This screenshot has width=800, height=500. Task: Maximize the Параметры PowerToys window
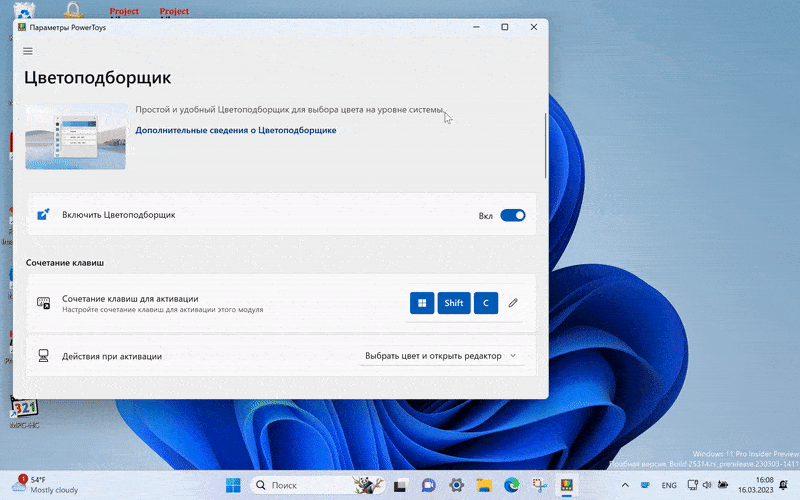click(x=505, y=27)
